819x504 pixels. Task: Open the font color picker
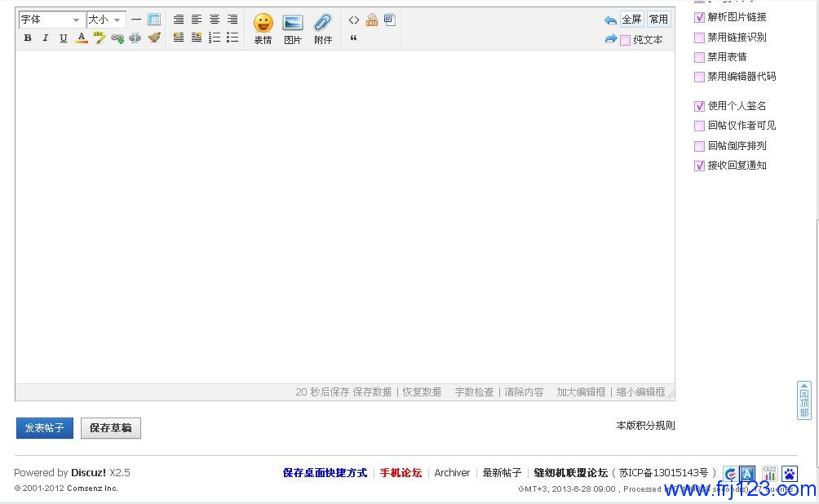(x=82, y=38)
